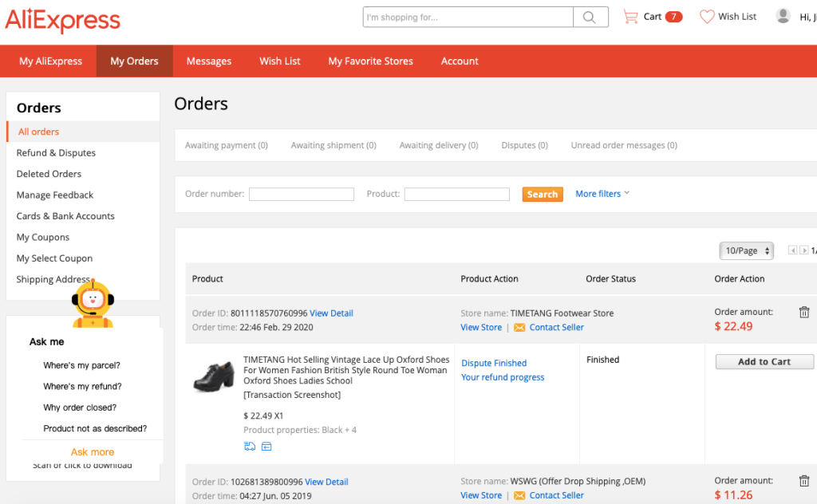The width and height of the screenshot is (817, 504).
Task: Delete the $22.49 order via trash icon
Action: pos(804,312)
